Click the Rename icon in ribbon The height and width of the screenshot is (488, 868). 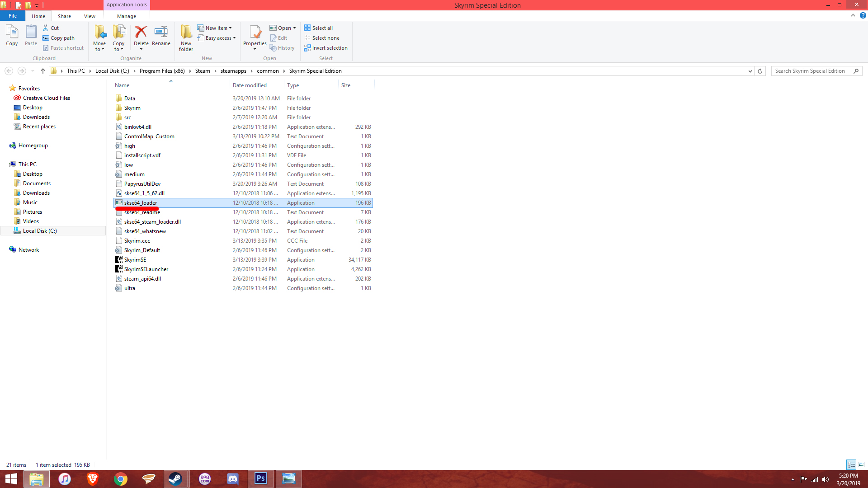[x=161, y=33]
